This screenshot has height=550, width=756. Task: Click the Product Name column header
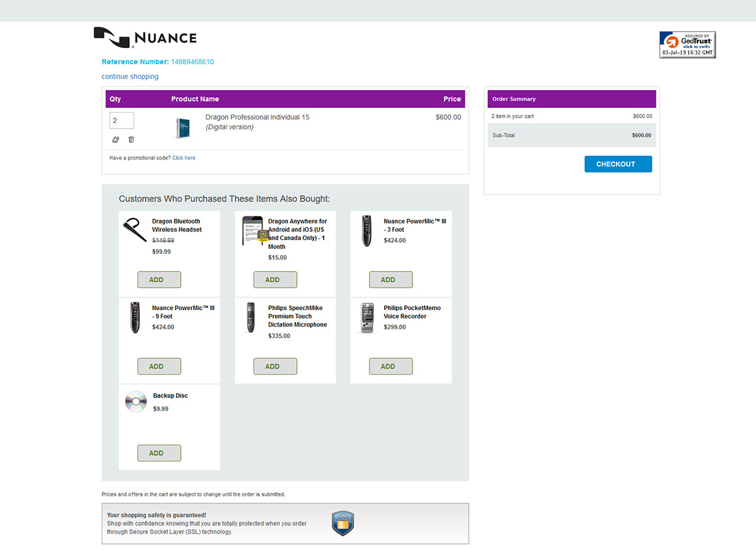click(x=194, y=99)
